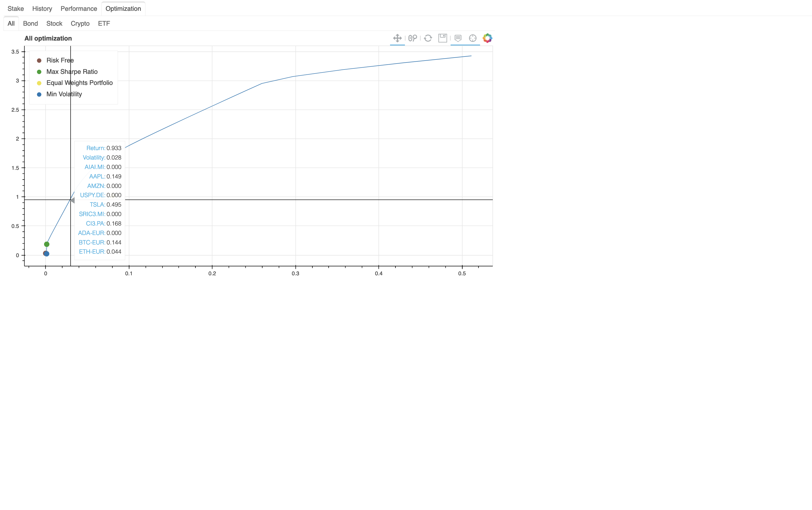This screenshot has height=510, width=812.
Task: Go to the Performance tab
Action: pyautogui.click(x=79, y=9)
